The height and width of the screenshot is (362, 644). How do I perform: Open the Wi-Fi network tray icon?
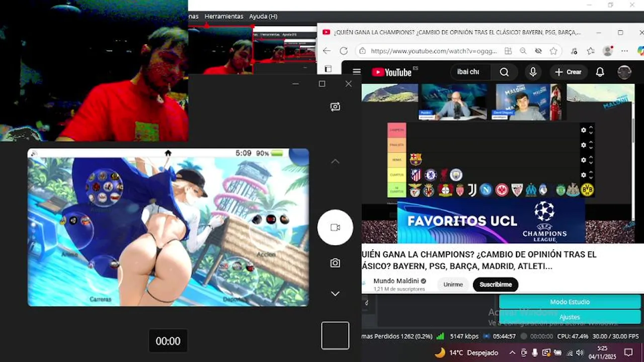[x=570, y=352]
